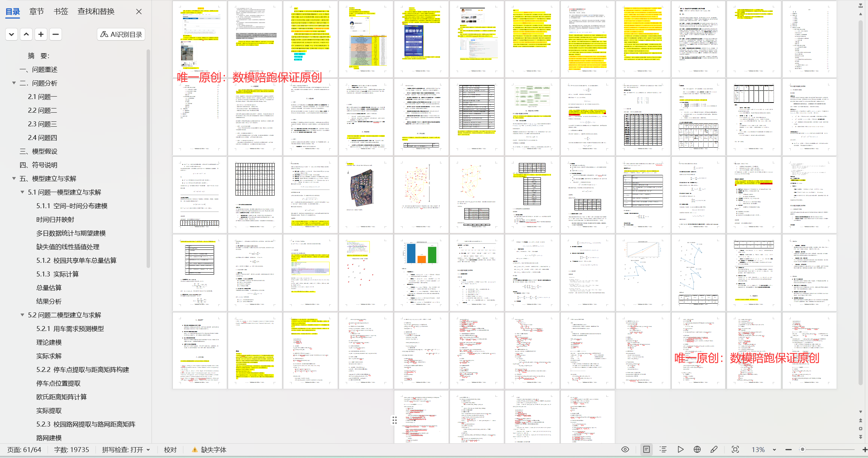The width and height of the screenshot is (868, 458).
Task: Close the navigation pane with X
Action: (x=139, y=12)
